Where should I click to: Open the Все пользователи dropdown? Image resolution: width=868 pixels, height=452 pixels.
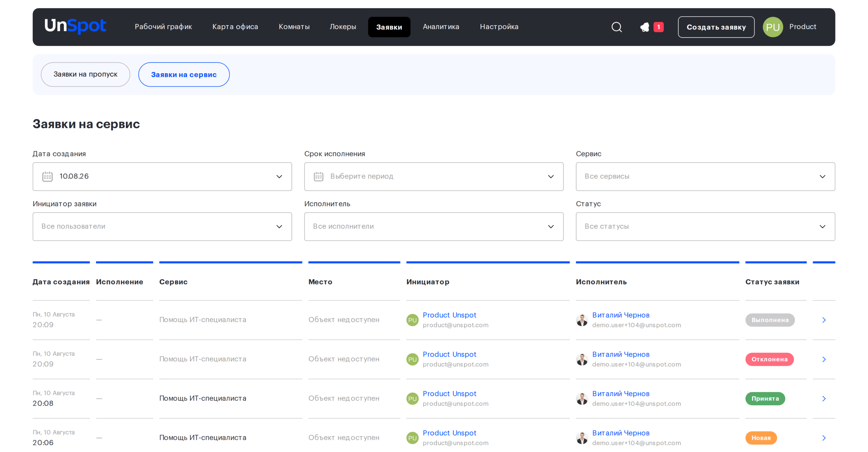coord(162,227)
